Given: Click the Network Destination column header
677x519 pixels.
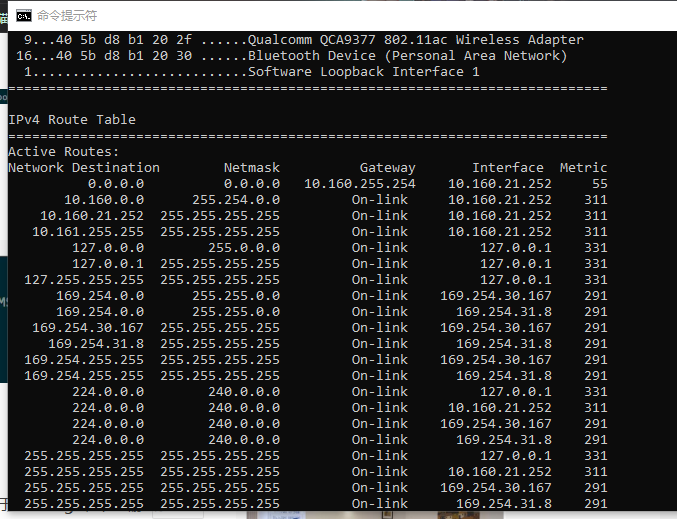Looking at the screenshot, I should (84, 168).
